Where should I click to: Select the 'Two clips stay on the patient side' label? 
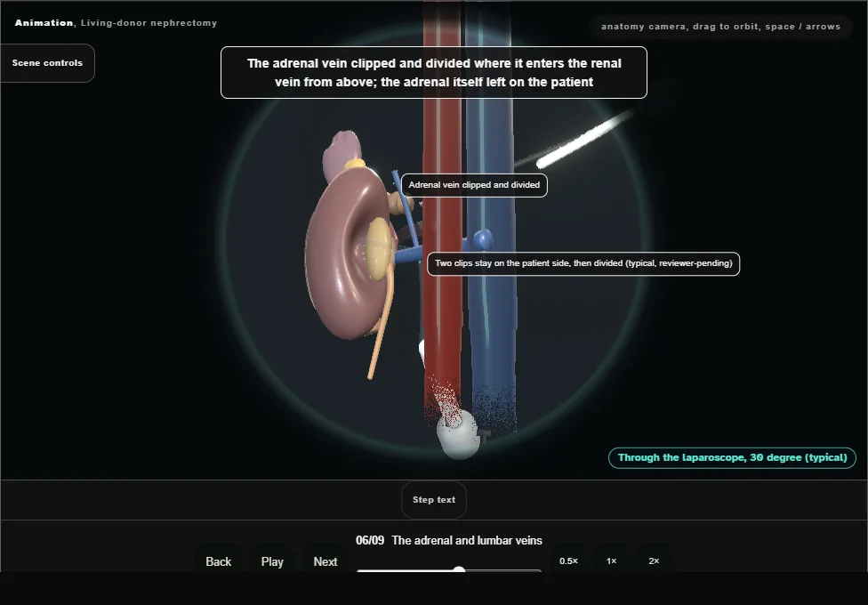click(x=583, y=263)
